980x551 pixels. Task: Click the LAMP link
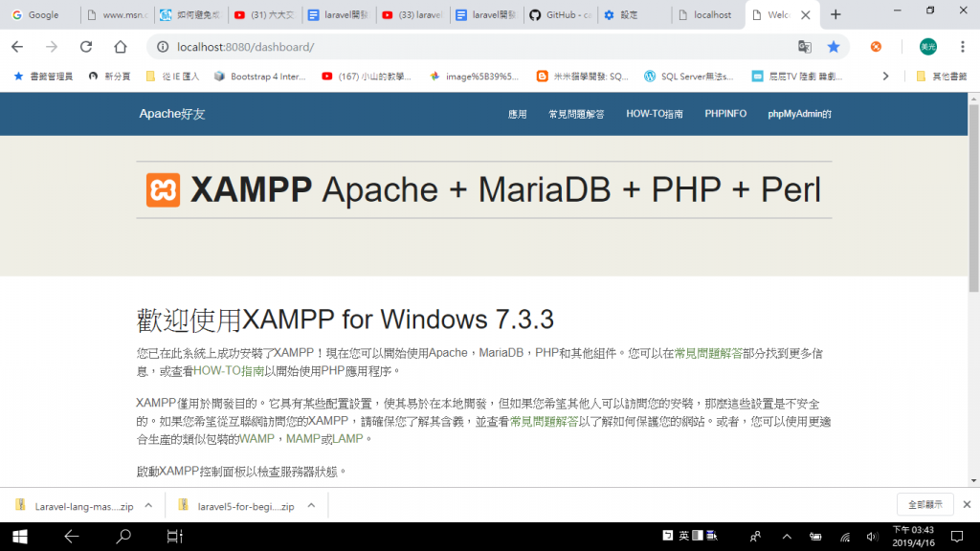347,439
